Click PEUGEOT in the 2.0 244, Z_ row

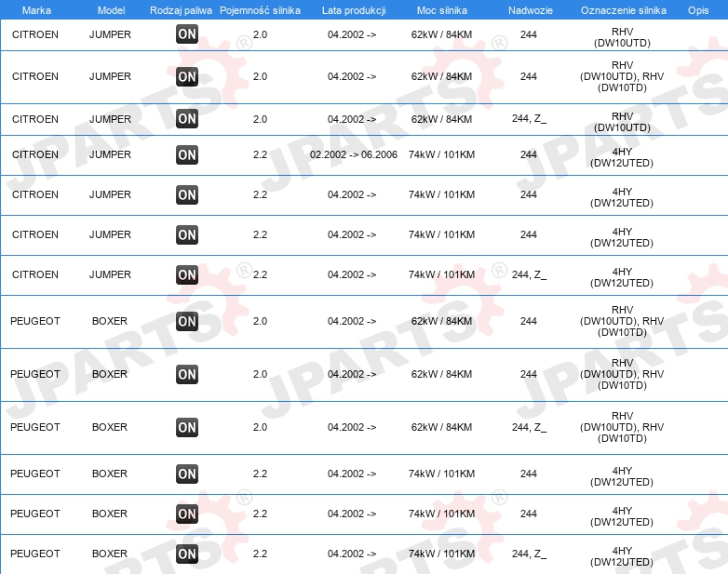click(35, 427)
